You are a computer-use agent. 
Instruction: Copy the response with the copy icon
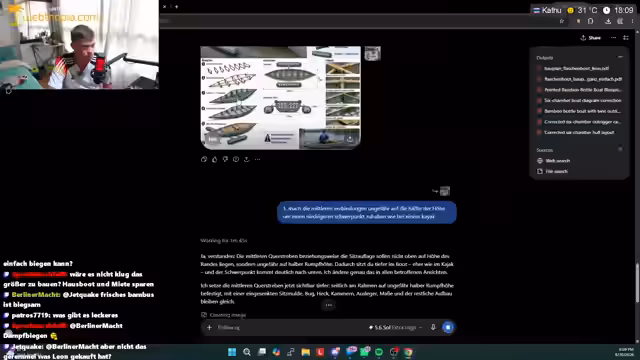tap(204, 159)
